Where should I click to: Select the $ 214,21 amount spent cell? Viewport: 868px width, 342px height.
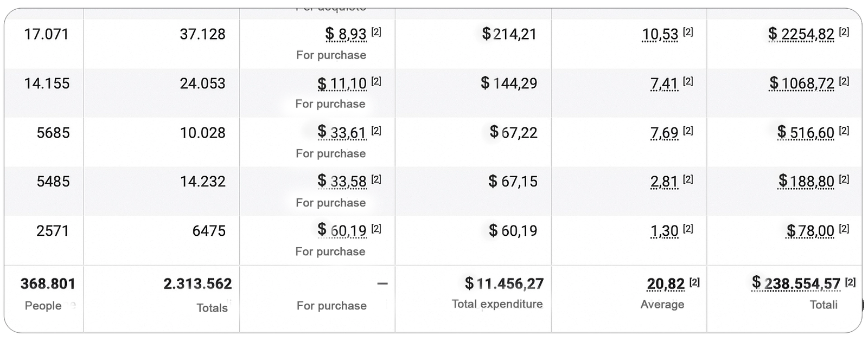[509, 35]
